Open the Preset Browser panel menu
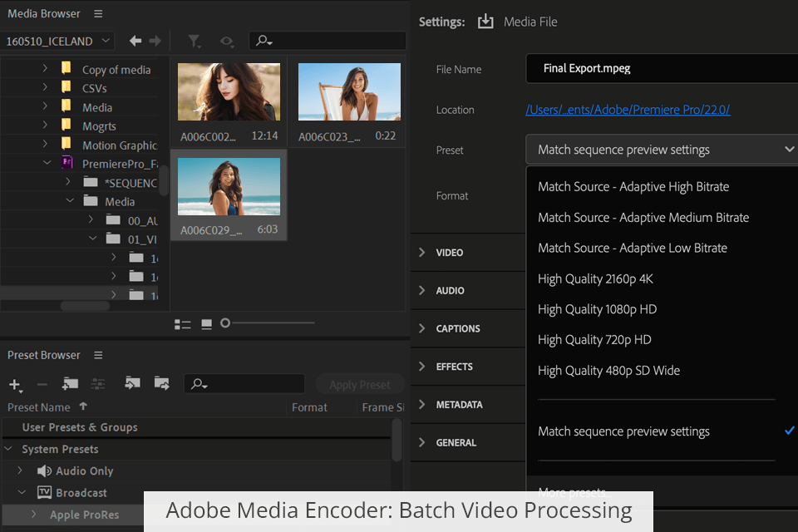The image size is (798, 532). point(98,355)
